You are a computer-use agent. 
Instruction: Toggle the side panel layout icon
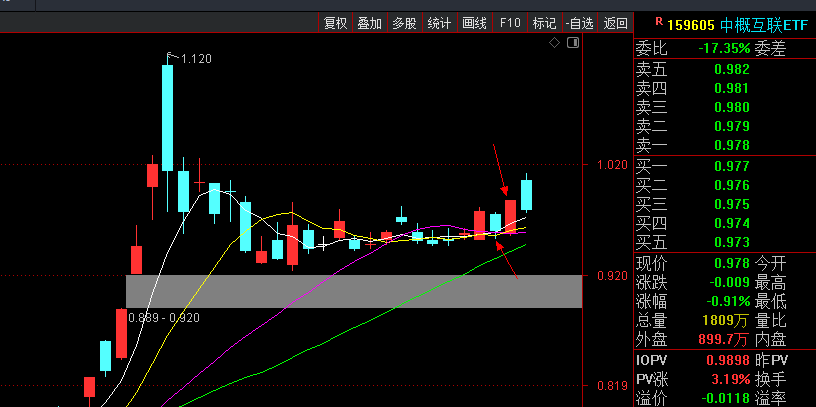[x=573, y=43]
